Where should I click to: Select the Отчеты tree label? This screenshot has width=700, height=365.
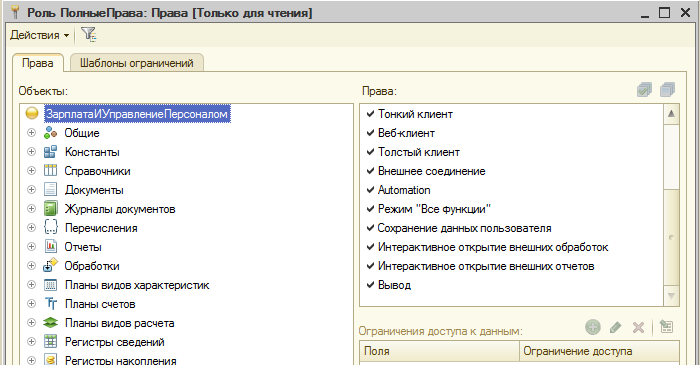(x=83, y=247)
